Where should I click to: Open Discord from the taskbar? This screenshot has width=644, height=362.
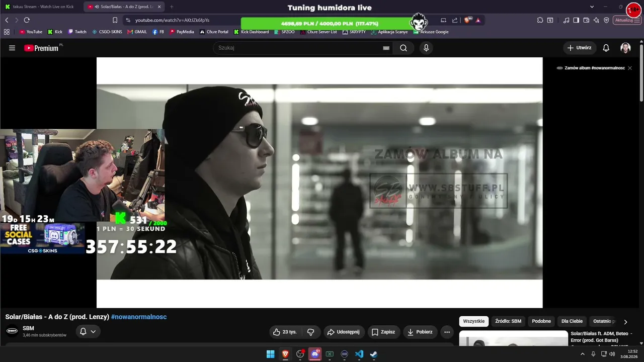pyautogui.click(x=315, y=354)
